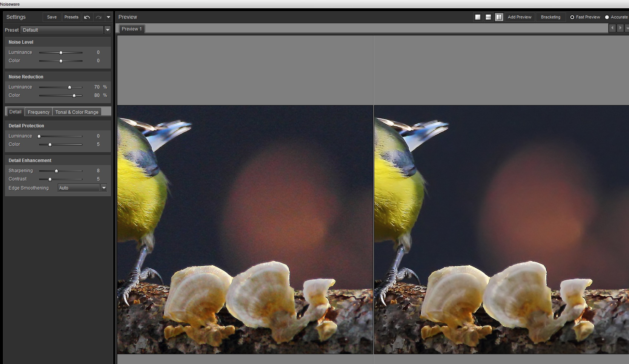This screenshot has width=629, height=364.
Task: Click the Contrast value 5
Action: (x=98, y=179)
